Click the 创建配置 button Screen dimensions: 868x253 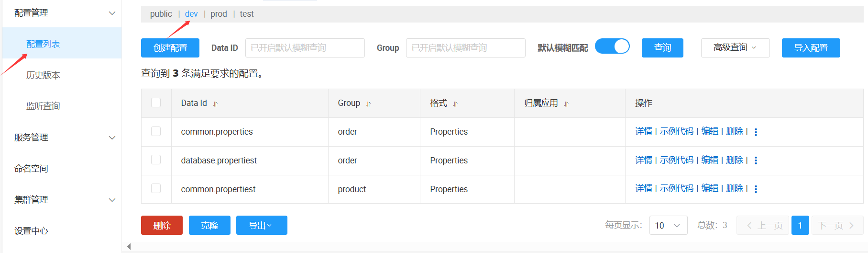click(170, 48)
